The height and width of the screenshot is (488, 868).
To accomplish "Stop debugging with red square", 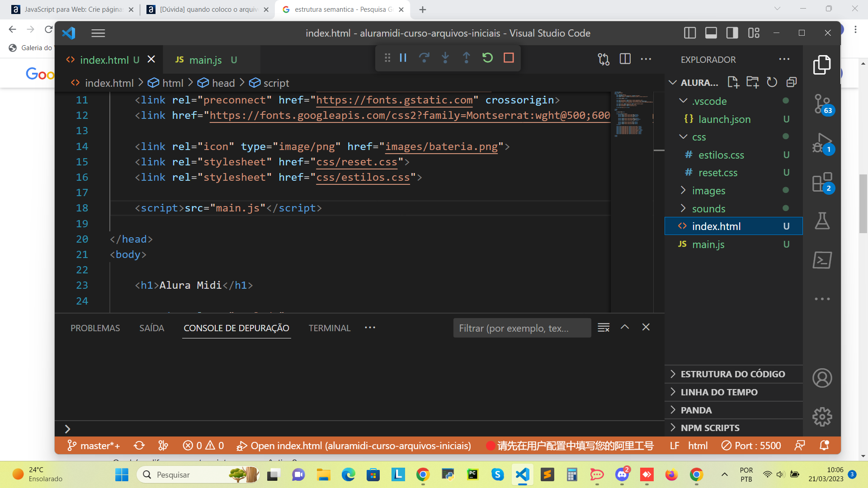I will 509,58.
